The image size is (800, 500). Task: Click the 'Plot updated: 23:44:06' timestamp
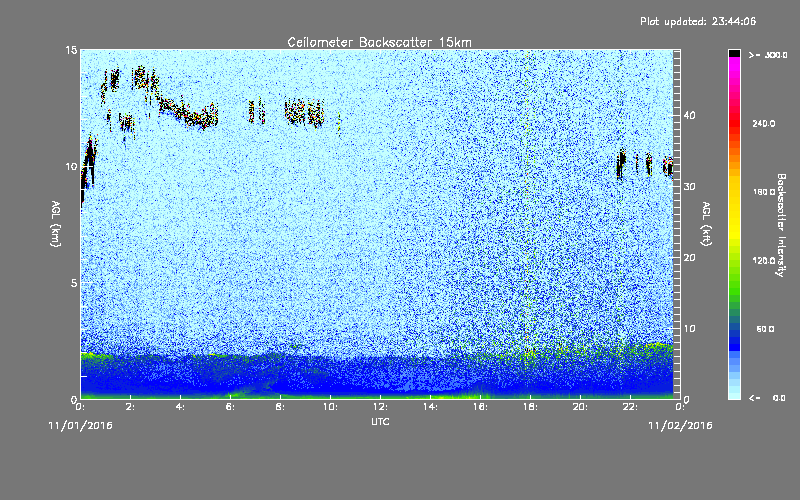point(698,21)
